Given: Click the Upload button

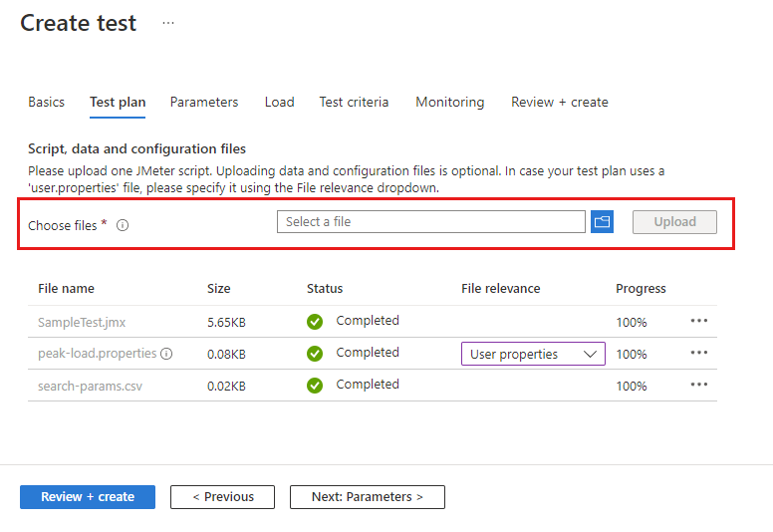Looking at the screenshot, I should point(675,222).
